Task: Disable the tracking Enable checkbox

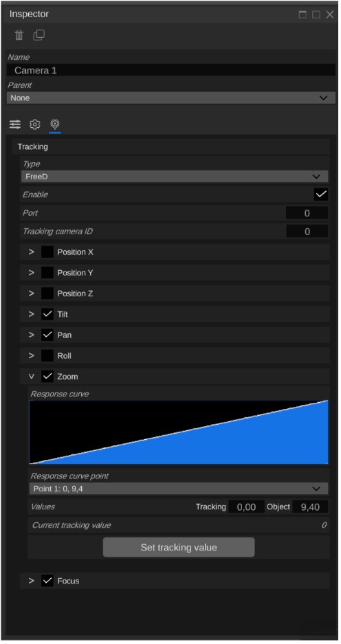Action: tap(321, 195)
